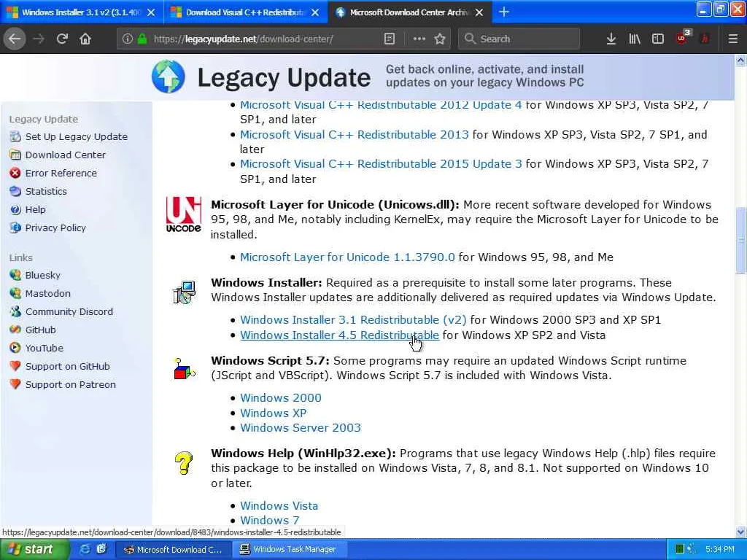Open Windows 7 WinHlp32 link
Image resolution: width=747 pixels, height=560 pixels.
[x=270, y=521]
